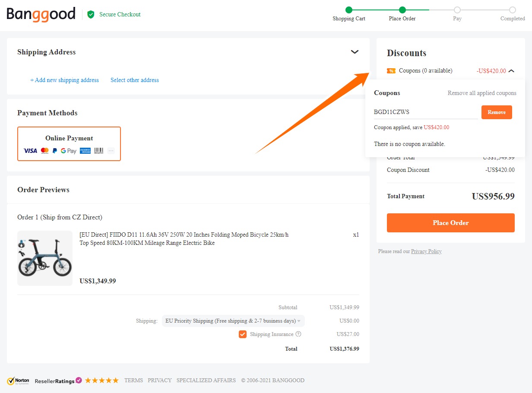Click the green Secure Checkout shield icon
This screenshot has height=393, width=532.
point(91,14)
